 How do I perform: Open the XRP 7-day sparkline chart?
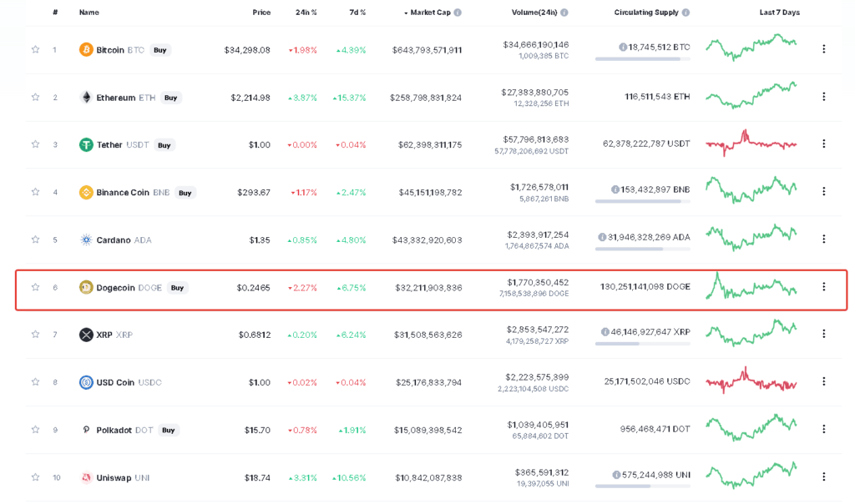pyautogui.click(x=751, y=332)
